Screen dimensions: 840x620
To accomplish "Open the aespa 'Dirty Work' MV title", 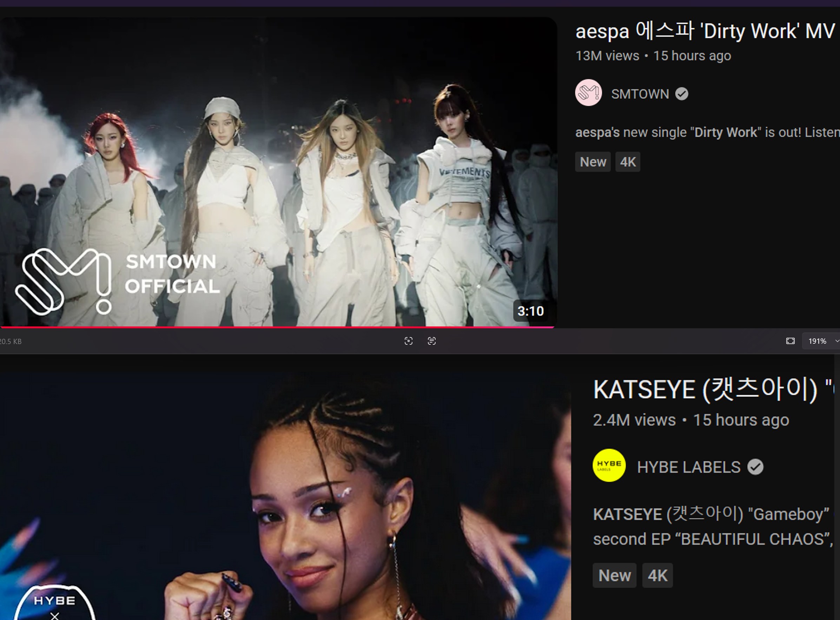I will (x=705, y=31).
